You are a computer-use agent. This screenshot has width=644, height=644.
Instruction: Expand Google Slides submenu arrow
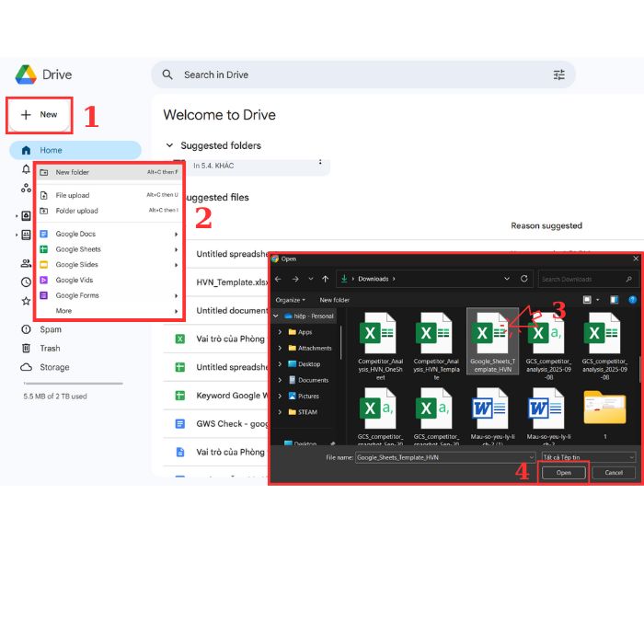177,265
